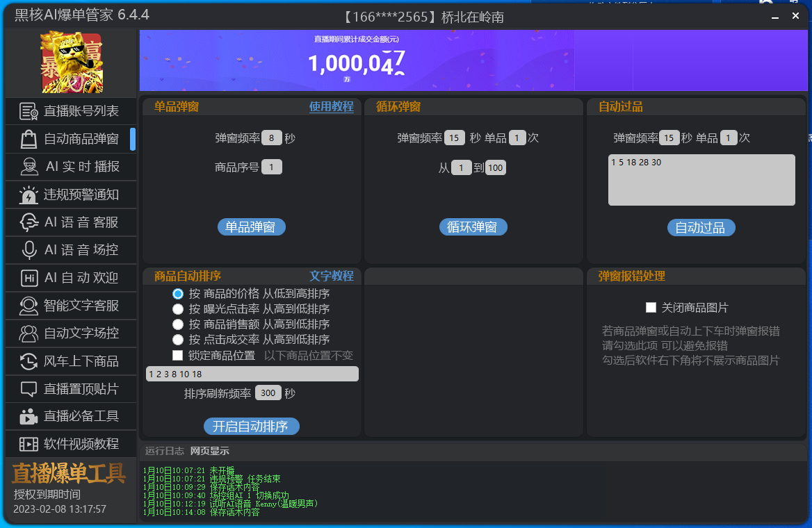Open 直播置顶贴片 chat bubble icon
Image resolution: width=812 pixels, height=528 pixels.
point(29,389)
